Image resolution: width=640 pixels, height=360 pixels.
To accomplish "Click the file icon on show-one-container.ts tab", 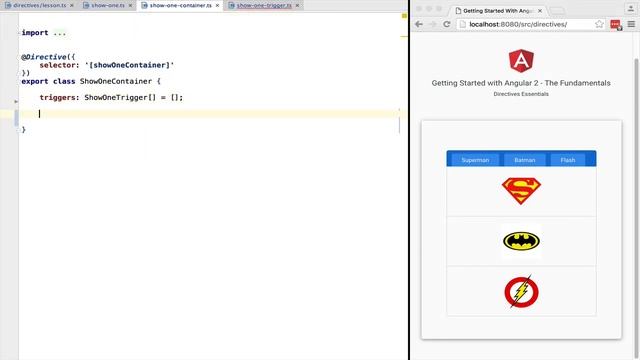I will coord(144,5).
